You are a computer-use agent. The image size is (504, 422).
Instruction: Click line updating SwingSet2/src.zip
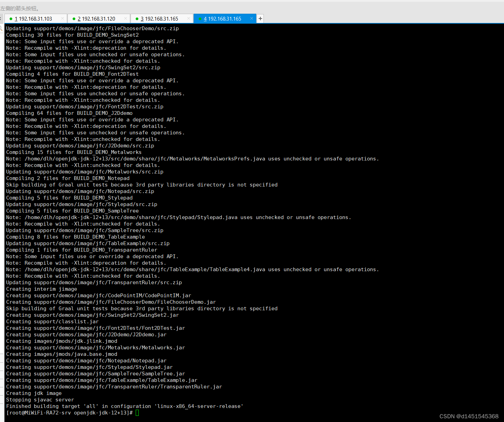pyautogui.click(x=83, y=68)
